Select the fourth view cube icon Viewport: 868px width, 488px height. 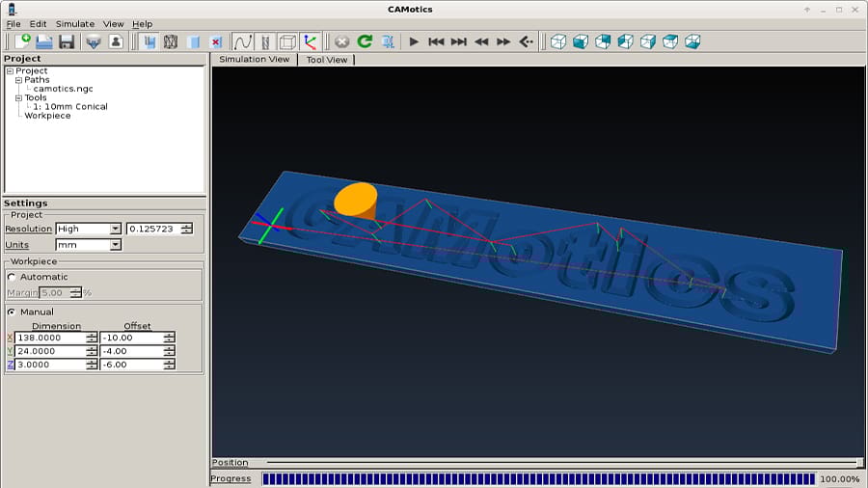[626, 41]
